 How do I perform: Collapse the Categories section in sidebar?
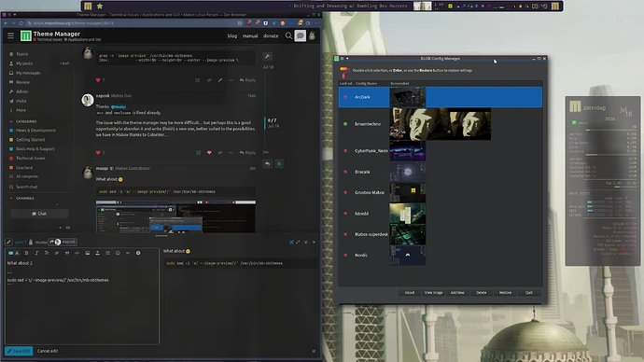(11, 121)
